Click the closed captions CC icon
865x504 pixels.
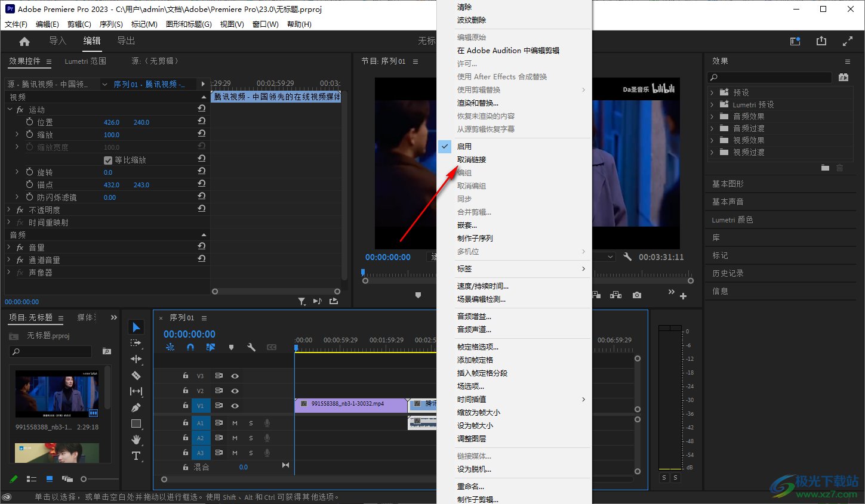272,347
